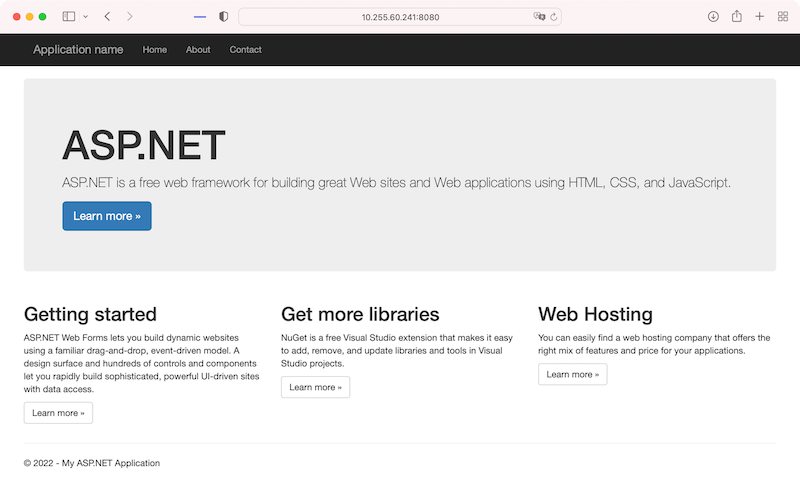Toggle the Safari sidebar icon
The image size is (800, 490).
point(69,17)
